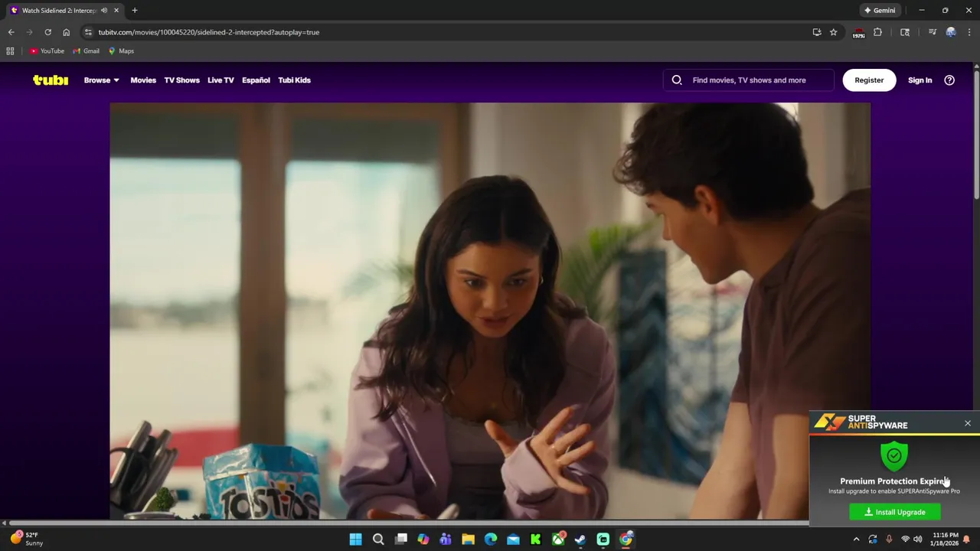The image size is (980, 551).
Task: View site information icon in address bar
Action: [88, 32]
